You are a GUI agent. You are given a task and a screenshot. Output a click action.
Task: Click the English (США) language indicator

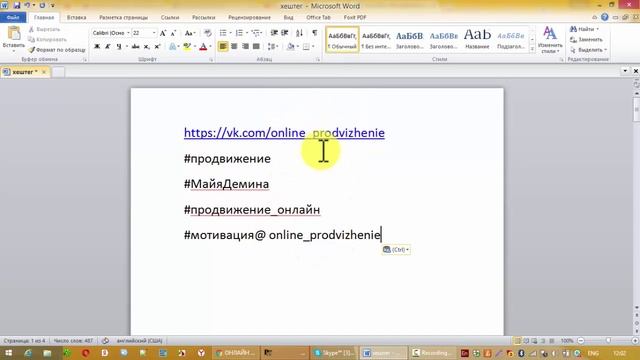(x=139, y=340)
